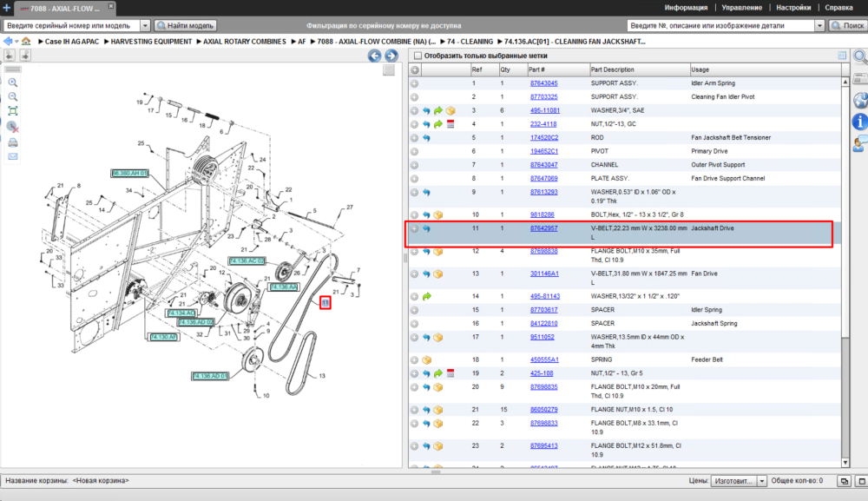
Task: Click the red list icon on NUT,1/2"-13, GC row
Action: click(x=450, y=124)
